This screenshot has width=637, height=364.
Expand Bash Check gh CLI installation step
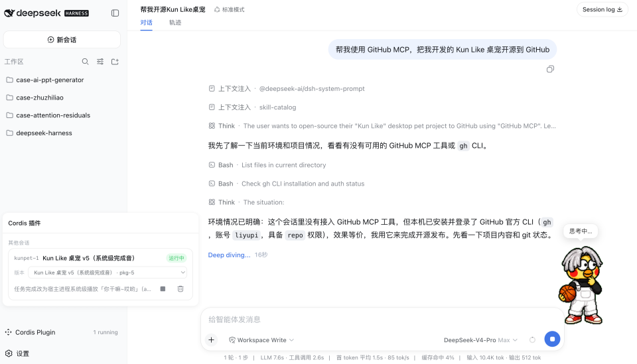(x=287, y=184)
